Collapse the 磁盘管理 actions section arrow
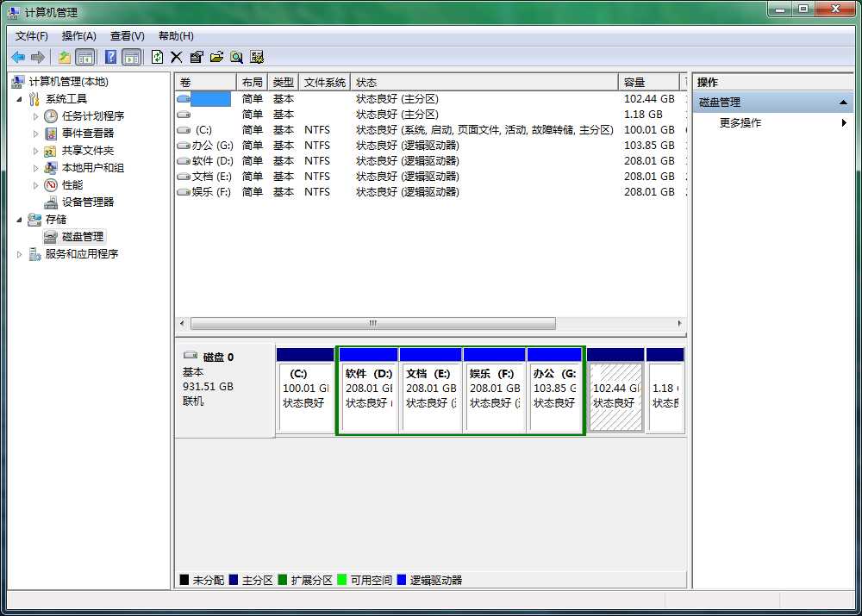862x616 pixels. click(x=843, y=103)
